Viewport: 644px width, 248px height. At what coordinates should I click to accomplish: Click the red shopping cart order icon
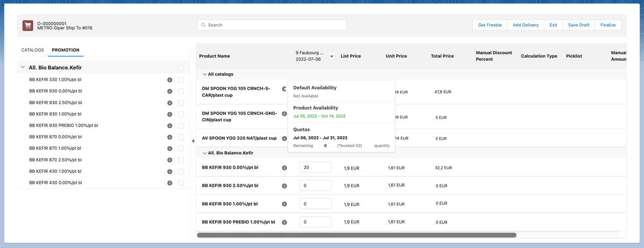coord(28,26)
